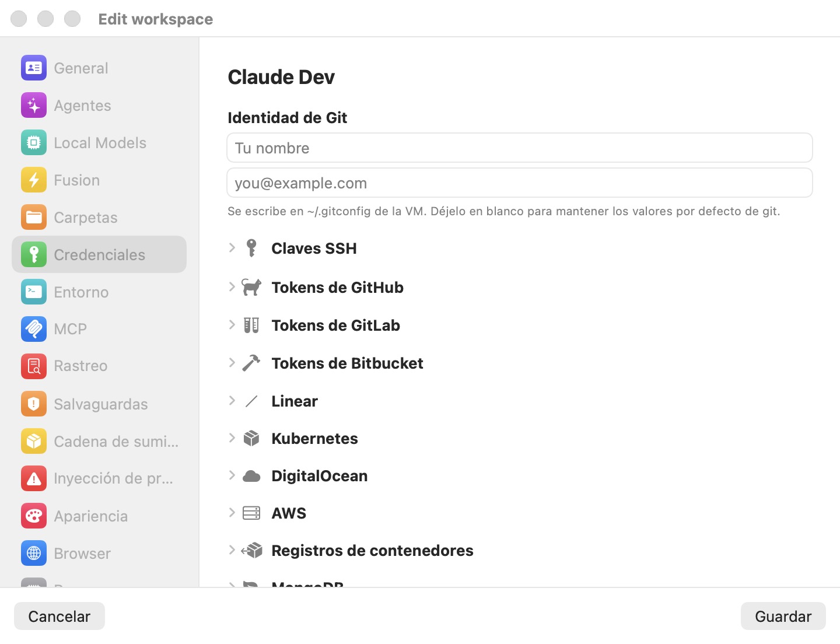This screenshot has width=840, height=644.
Task: Expand the Tokens de Bitbucket chevron
Action: pos(232,363)
